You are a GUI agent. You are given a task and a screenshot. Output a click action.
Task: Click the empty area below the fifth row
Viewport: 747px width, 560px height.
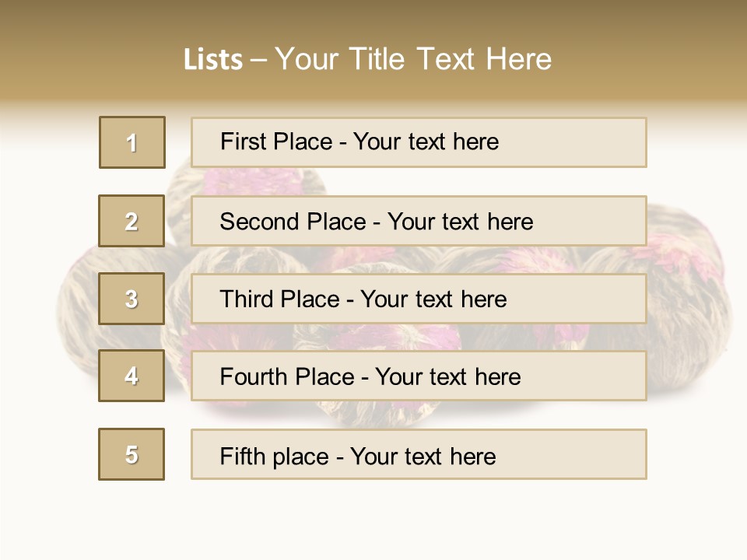373,517
